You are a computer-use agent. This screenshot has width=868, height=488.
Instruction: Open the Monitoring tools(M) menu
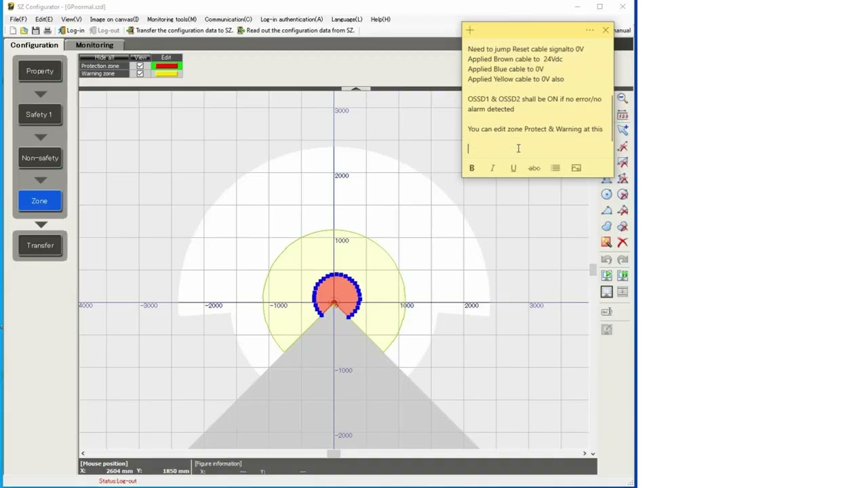pos(172,19)
